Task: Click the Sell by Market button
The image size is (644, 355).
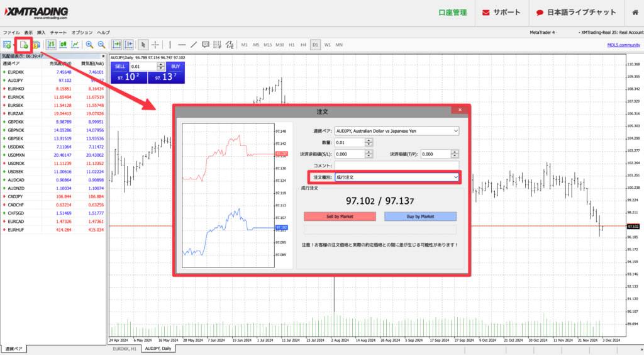Action: click(x=340, y=217)
